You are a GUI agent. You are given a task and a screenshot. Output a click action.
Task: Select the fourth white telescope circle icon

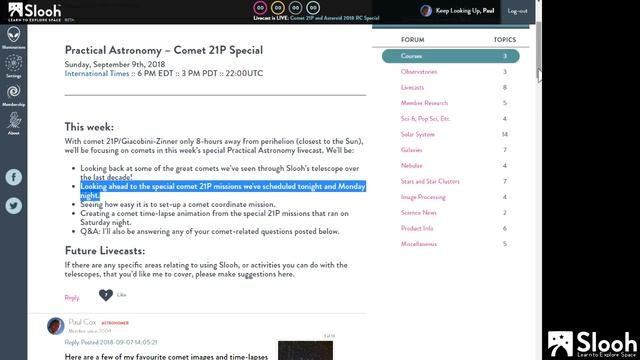point(313,8)
